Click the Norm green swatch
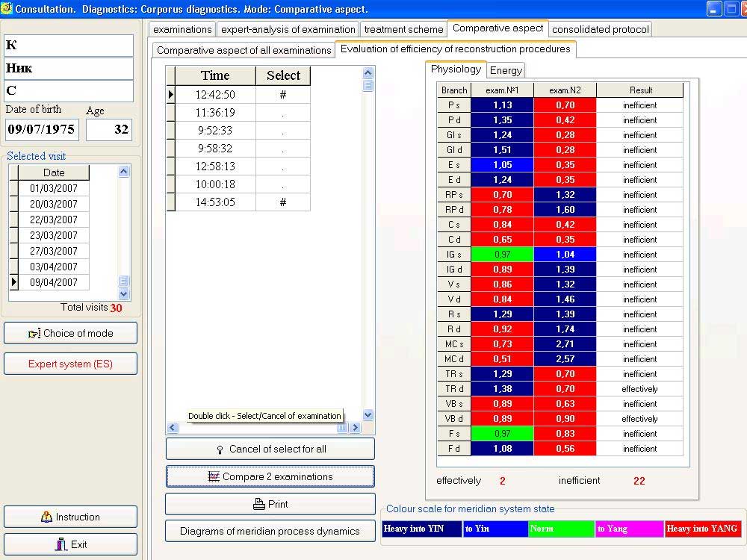The width and height of the screenshot is (747, 560). 562,529
